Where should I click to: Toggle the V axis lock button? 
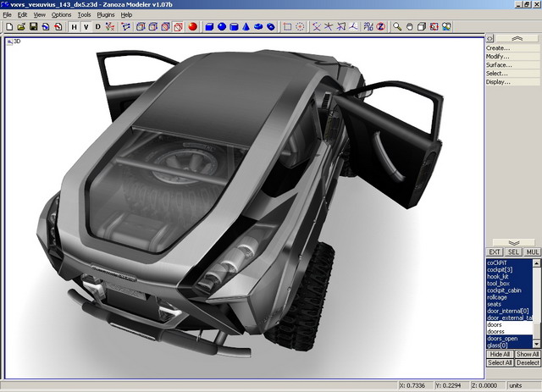pos(86,26)
